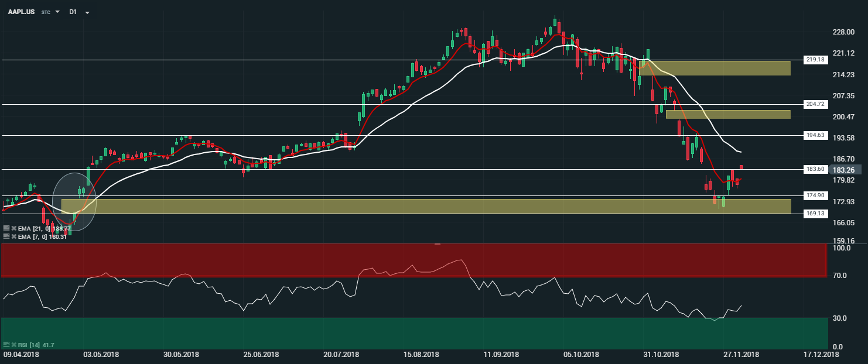Click the 11.09.2018 date on time axis

click(501, 355)
